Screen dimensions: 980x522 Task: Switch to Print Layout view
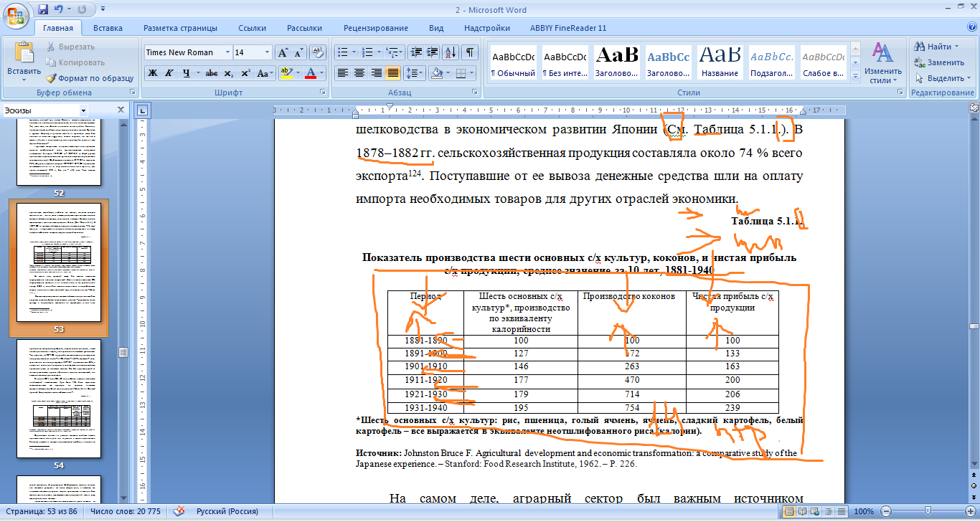tap(790, 511)
